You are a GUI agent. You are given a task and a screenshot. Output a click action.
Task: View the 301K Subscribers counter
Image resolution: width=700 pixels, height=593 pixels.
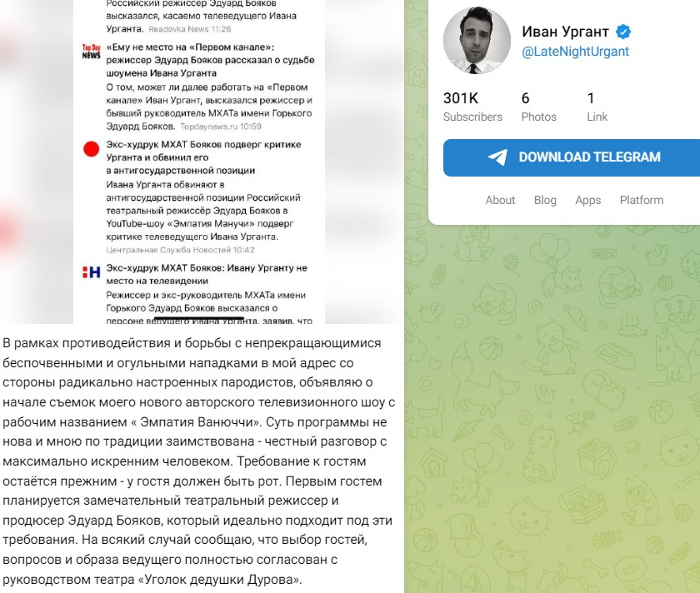pos(472,107)
